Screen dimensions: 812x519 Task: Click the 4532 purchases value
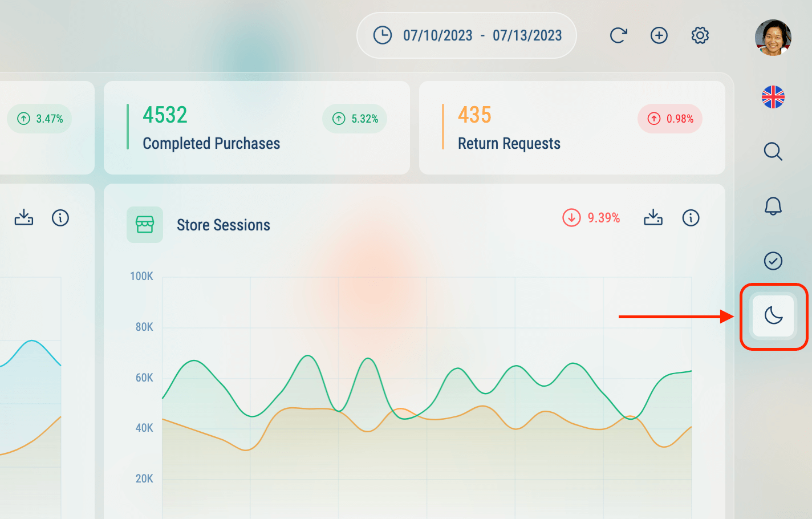click(165, 115)
